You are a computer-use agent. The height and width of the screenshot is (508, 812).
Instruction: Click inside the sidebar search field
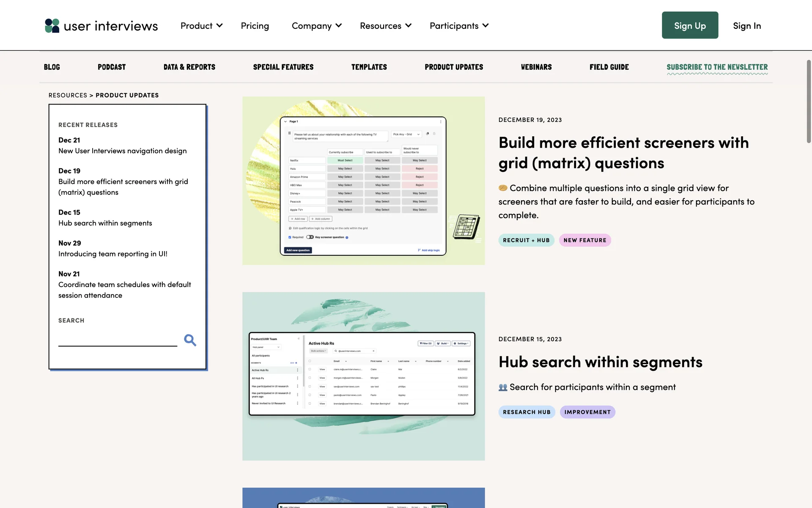pos(118,340)
